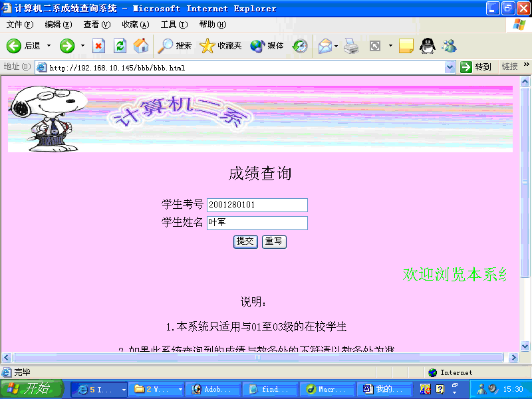Open the address bar dropdown list
The image size is (532, 399).
450,67
